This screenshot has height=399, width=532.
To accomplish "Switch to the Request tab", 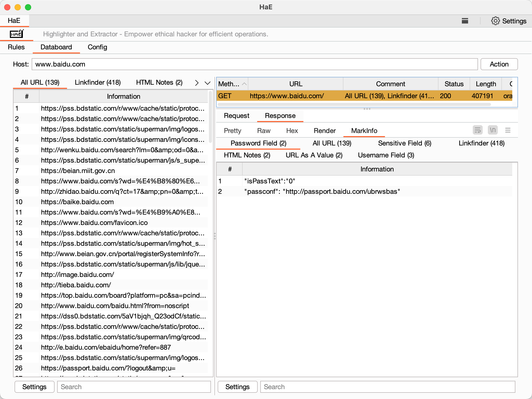I will [236, 116].
